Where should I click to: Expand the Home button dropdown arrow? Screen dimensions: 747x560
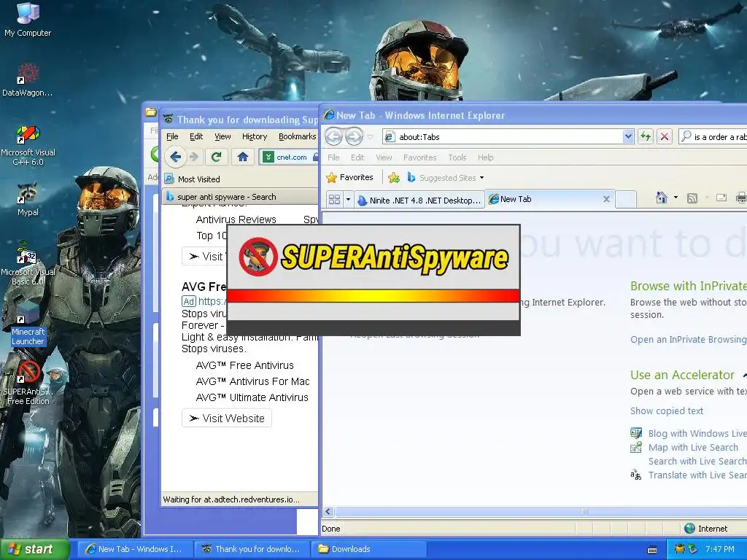[676, 197]
